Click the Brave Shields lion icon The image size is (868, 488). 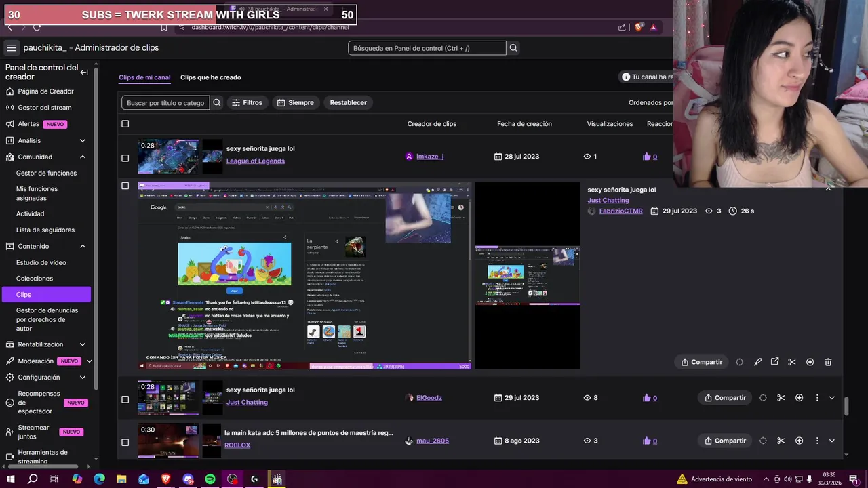tap(638, 27)
